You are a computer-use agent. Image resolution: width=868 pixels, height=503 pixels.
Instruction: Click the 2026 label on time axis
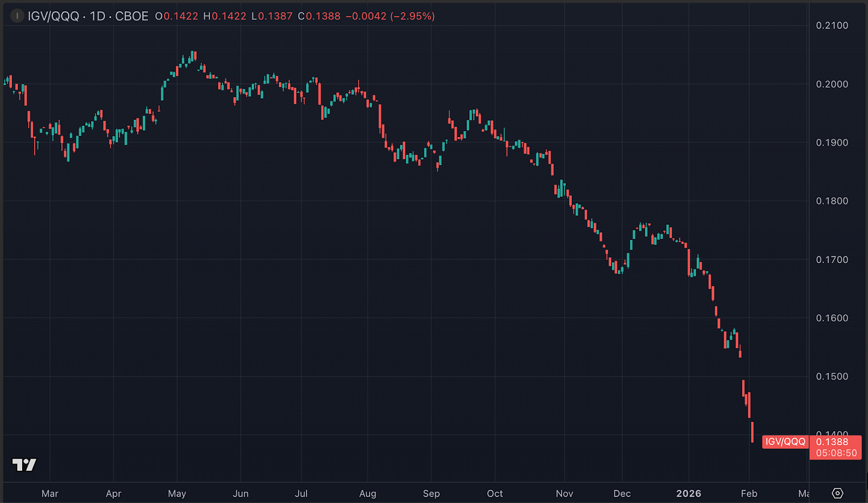(x=689, y=493)
